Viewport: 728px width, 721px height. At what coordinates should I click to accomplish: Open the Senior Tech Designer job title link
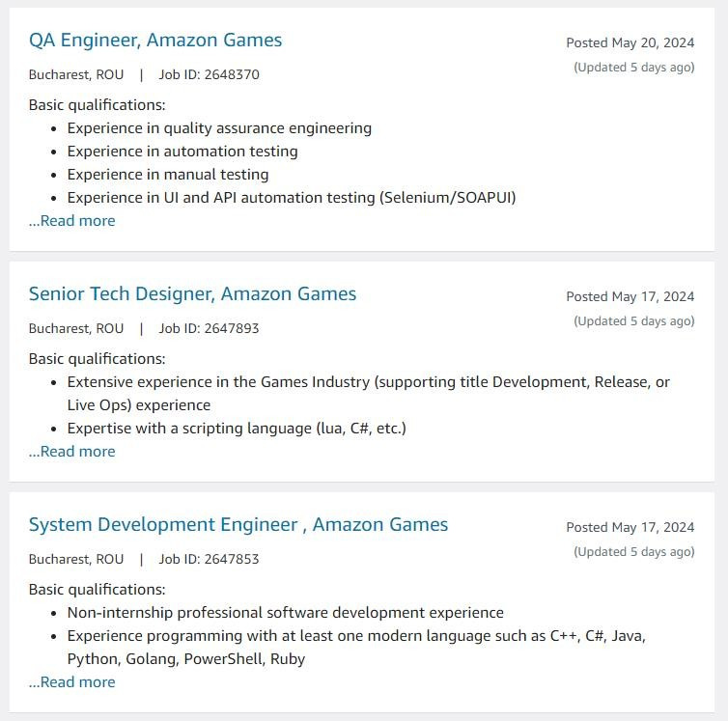(x=192, y=294)
